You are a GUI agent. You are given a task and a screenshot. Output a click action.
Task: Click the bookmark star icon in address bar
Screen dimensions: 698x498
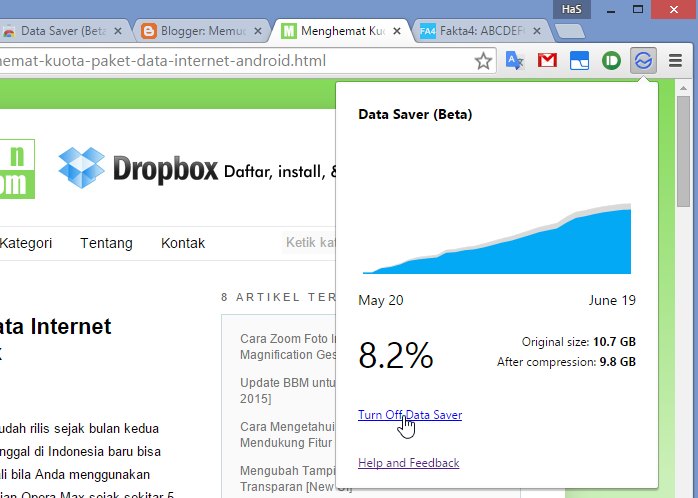pyautogui.click(x=483, y=61)
